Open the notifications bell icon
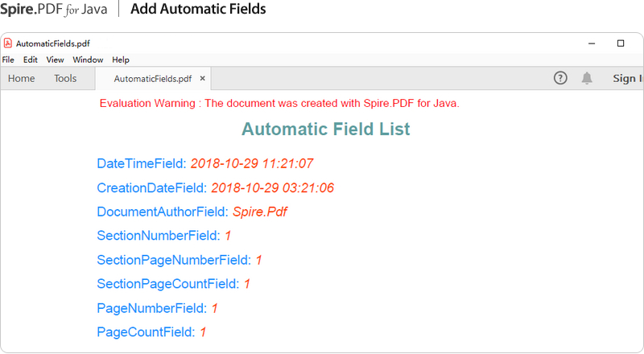Viewport: 644px width, 354px height. [587, 78]
